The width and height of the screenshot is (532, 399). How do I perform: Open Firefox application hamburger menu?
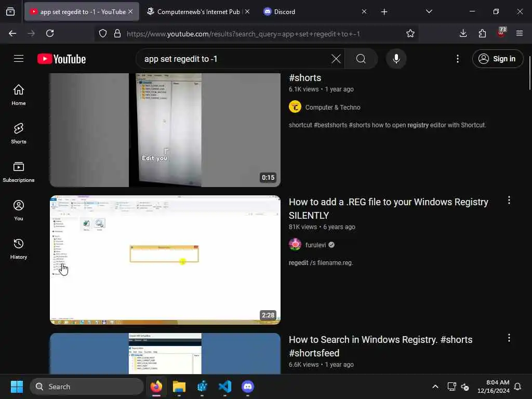tap(520, 33)
